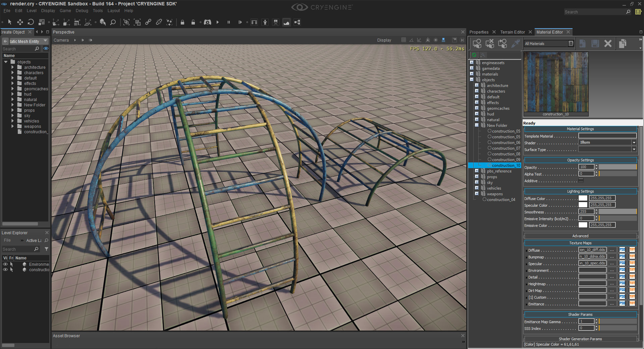This screenshot has width=644, height=349.
Task: Open the Shader dropdown showing Illum
Action: click(607, 143)
